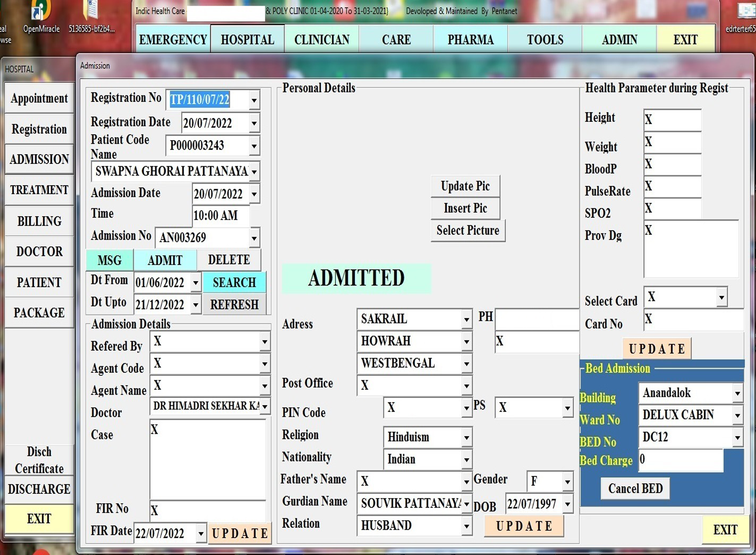Expand the Ward No dropdown

click(737, 415)
